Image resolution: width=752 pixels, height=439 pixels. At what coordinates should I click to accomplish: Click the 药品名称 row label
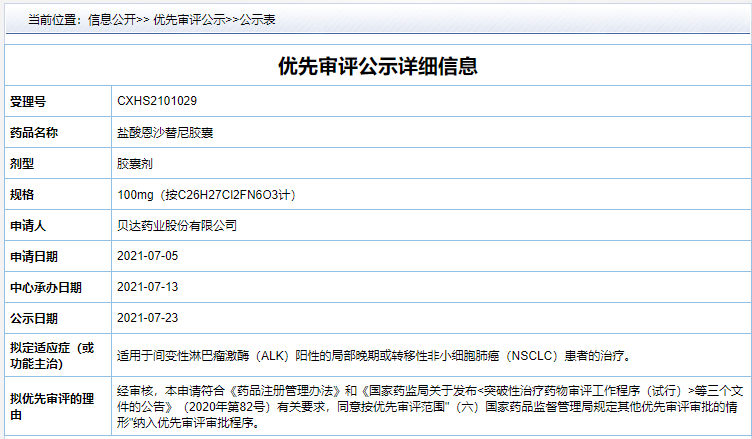tap(34, 132)
